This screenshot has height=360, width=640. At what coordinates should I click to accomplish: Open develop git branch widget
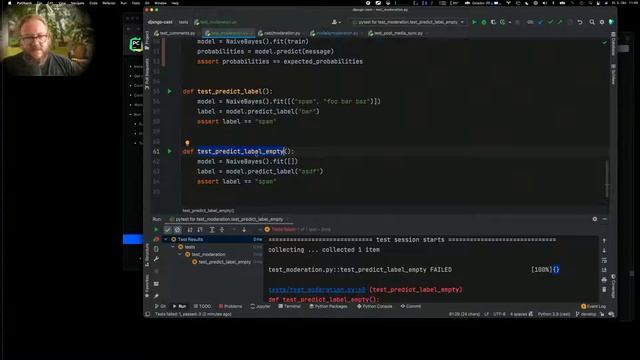click(x=586, y=314)
